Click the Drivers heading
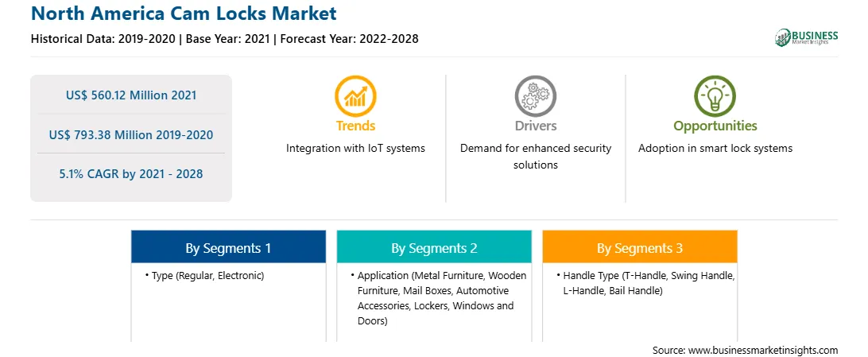This screenshot has width=868, height=357. click(x=535, y=126)
